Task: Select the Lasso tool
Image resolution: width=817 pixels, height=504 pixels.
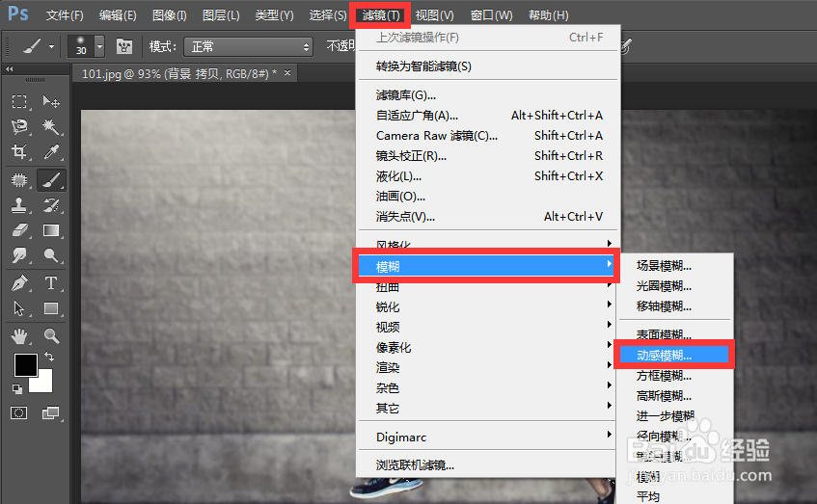Action: 19,126
